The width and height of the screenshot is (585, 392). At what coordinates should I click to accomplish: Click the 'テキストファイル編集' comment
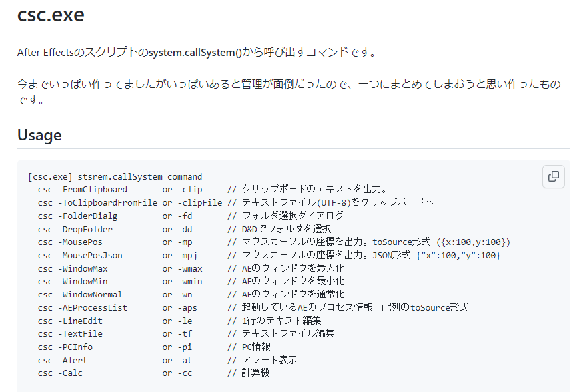tap(288, 333)
